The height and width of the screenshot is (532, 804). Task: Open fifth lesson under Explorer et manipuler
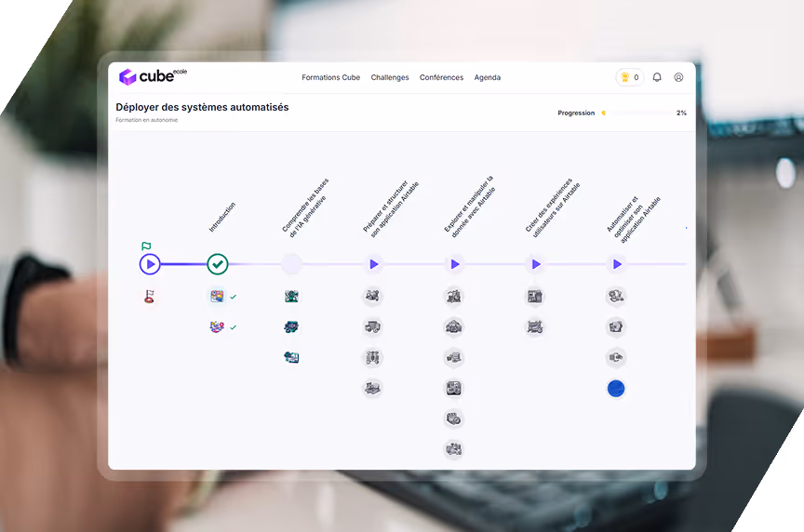(x=454, y=419)
